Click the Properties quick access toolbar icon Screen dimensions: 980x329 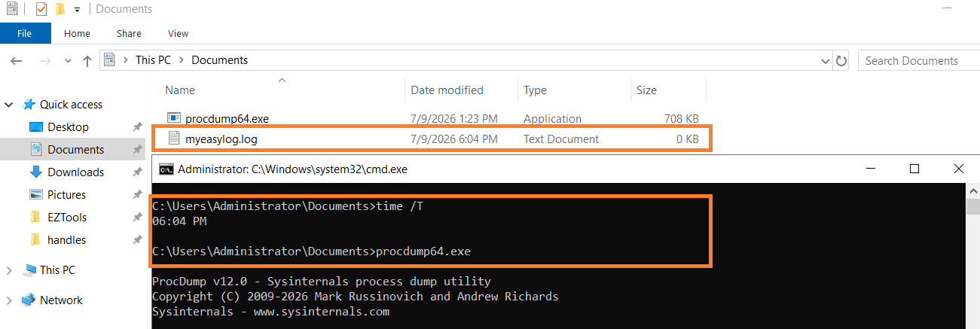[x=11, y=9]
